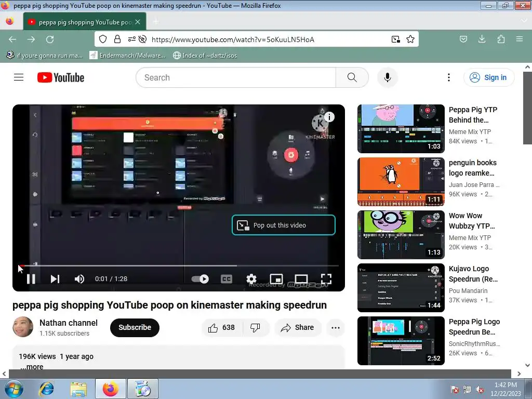Click Pop out this video
The height and width of the screenshot is (399, 532).
tap(284, 225)
